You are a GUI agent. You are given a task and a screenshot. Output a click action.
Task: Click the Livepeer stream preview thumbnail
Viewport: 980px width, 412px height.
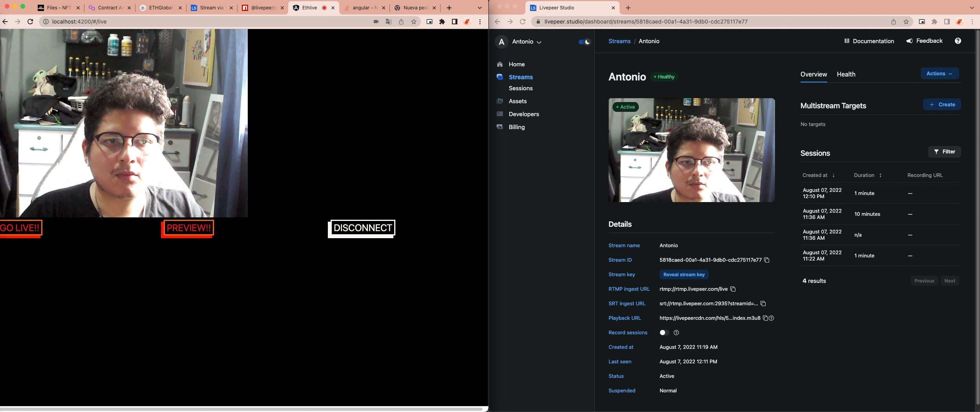(691, 150)
